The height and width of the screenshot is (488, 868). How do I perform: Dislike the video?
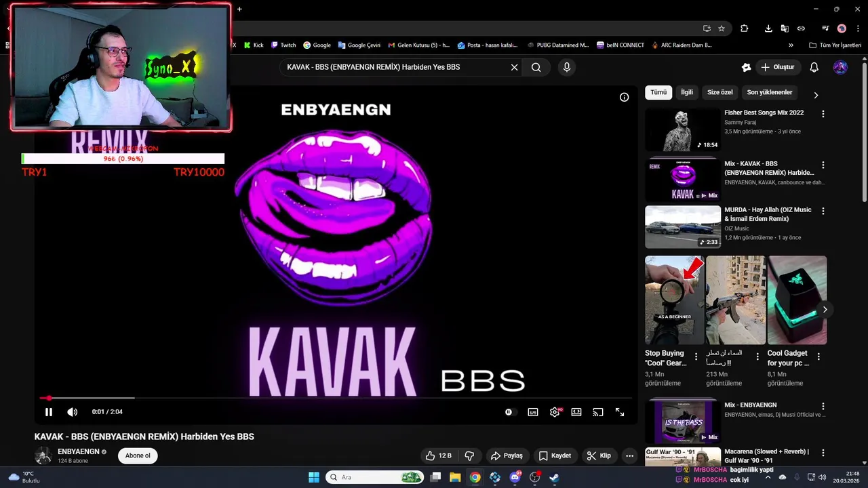click(x=469, y=455)
